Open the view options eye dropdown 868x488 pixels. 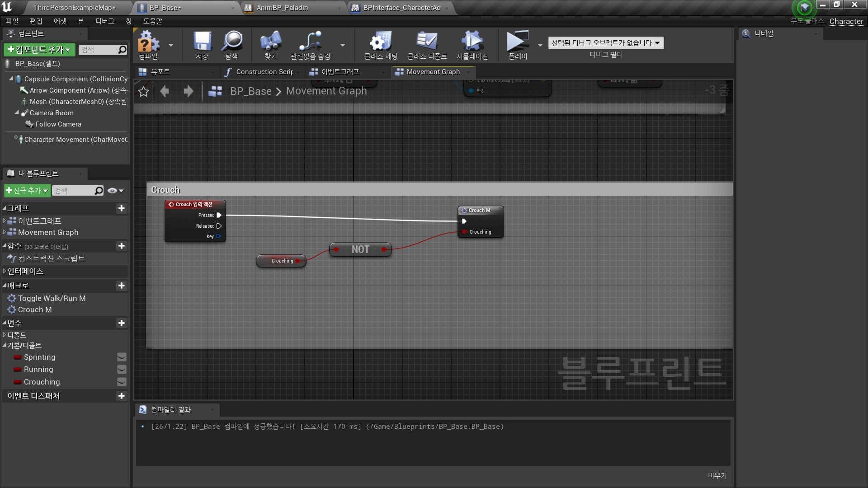click(x=115, y=191)
